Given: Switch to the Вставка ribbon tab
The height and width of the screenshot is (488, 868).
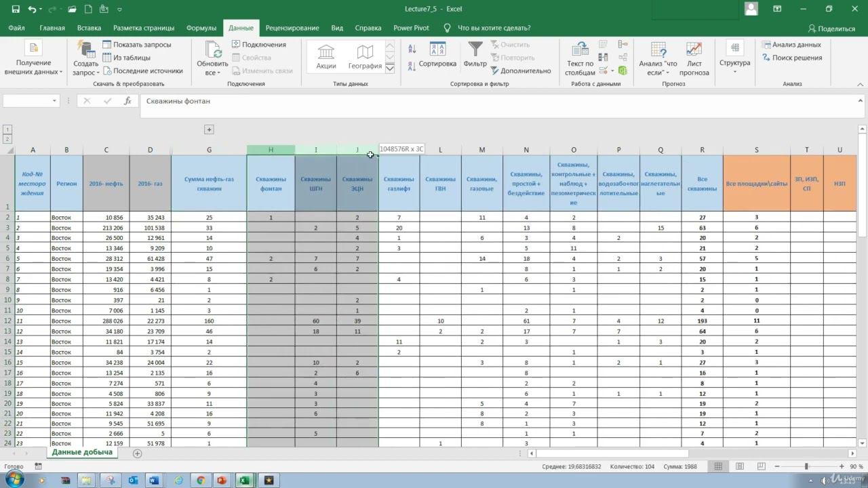Looking at the screenshot, I should tap(89, 28).
